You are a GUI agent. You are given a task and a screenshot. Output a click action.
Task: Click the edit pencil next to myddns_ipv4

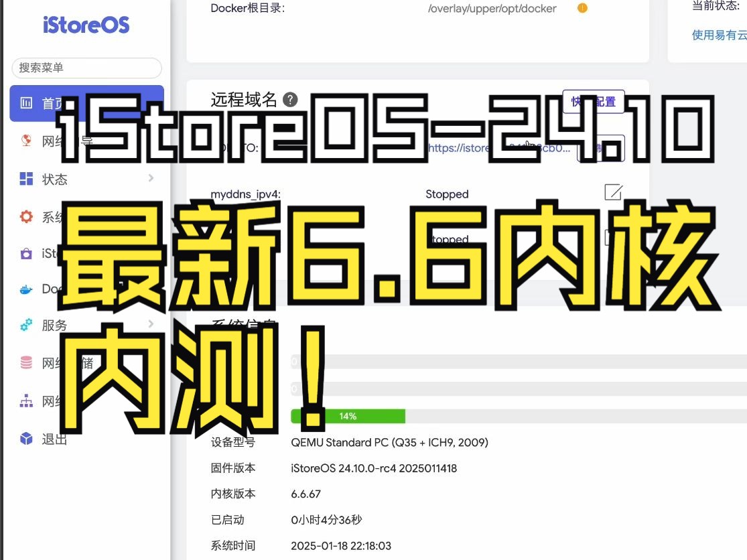(x=612, y=194)
